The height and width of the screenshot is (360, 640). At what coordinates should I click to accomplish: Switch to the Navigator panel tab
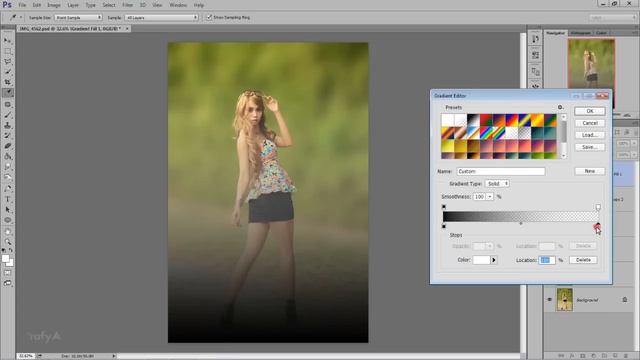tap(556, 33)
